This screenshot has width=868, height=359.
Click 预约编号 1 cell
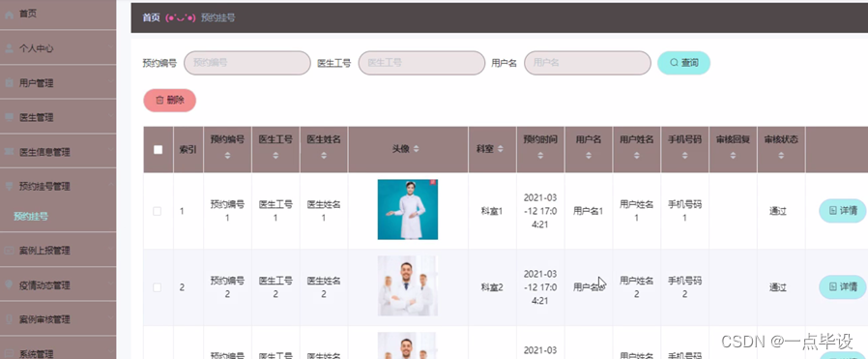(x=227, y=211)
